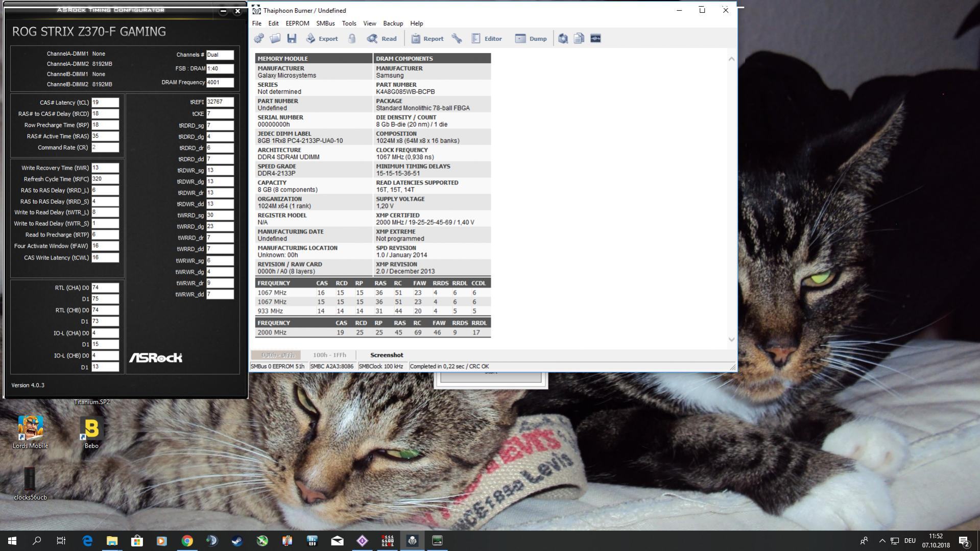Open the Windows Start menu

(x=12, y=541)
